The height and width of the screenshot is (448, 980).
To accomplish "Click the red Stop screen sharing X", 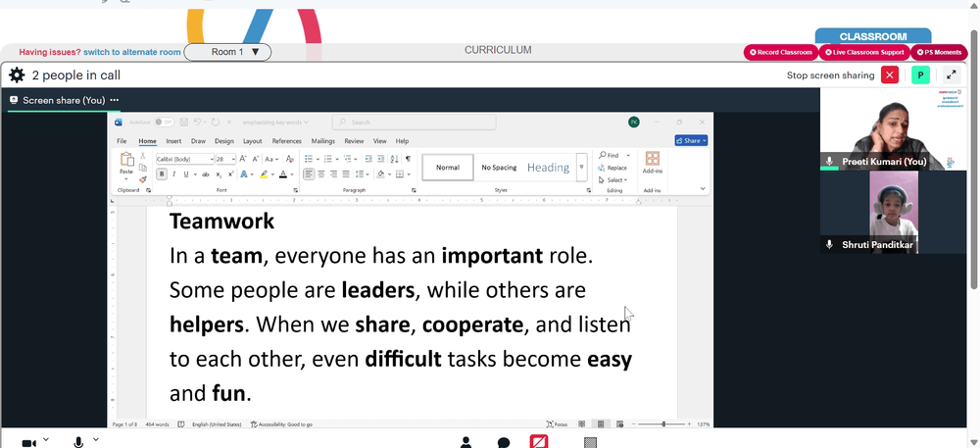I will [x=890, y=75].
